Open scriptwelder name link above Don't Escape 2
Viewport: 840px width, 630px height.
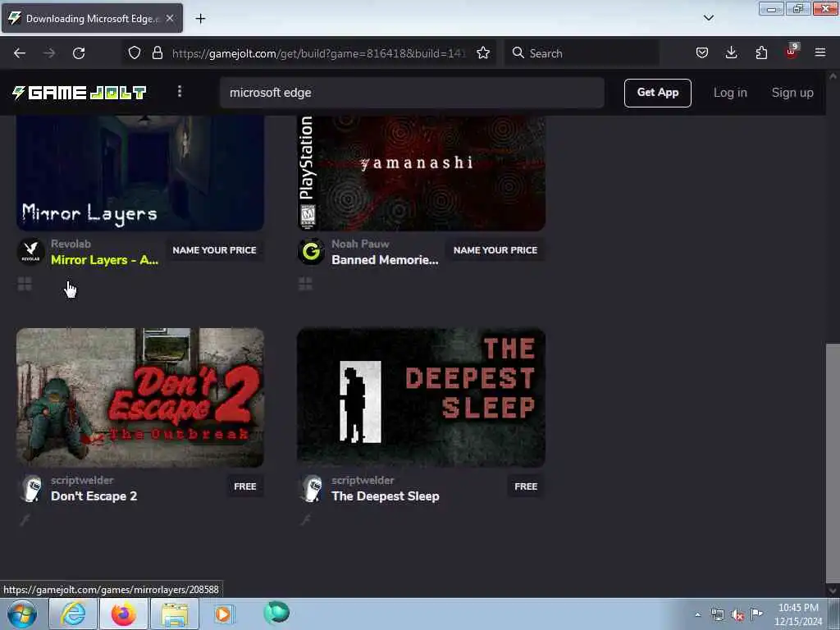click(x=82, y=481)
